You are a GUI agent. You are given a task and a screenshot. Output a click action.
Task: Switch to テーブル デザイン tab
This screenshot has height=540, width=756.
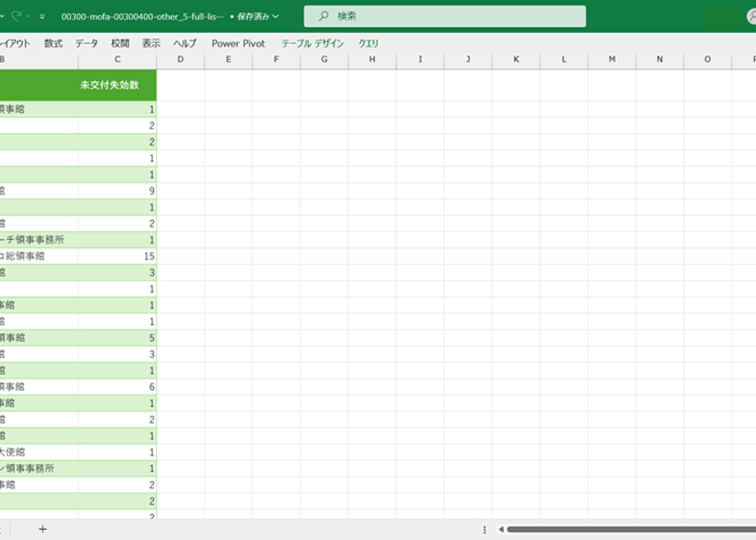(x=313, y=43)
